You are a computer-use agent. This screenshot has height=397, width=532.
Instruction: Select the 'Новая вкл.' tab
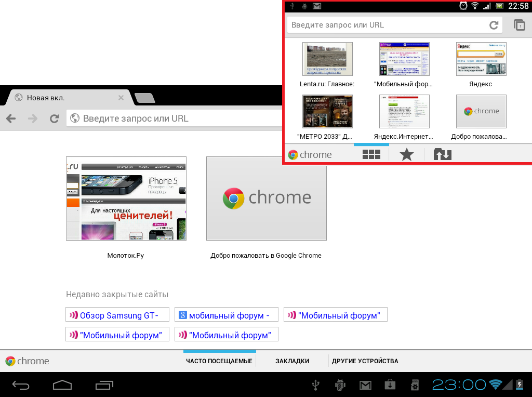[68, 98]
